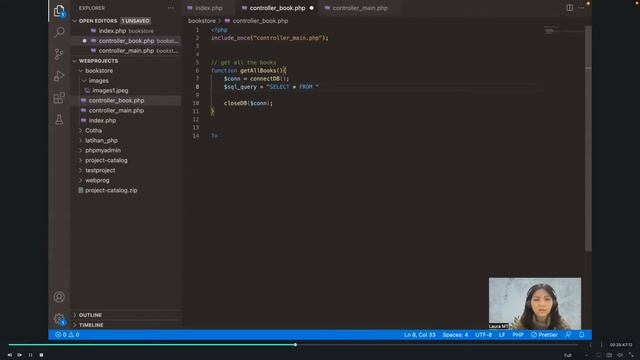640x360 pixels.
Task: Open the Accounts icon
Action: [59, 297]
